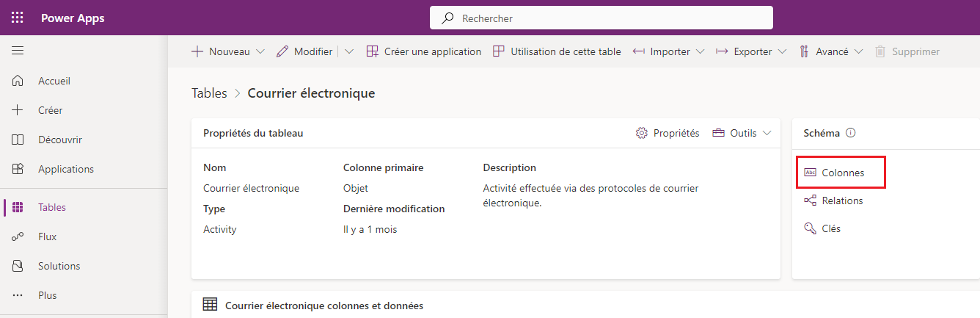Click the Nouveau plus icon in toolbar
This screenshot has width=980, height=318.
(197, 51)
